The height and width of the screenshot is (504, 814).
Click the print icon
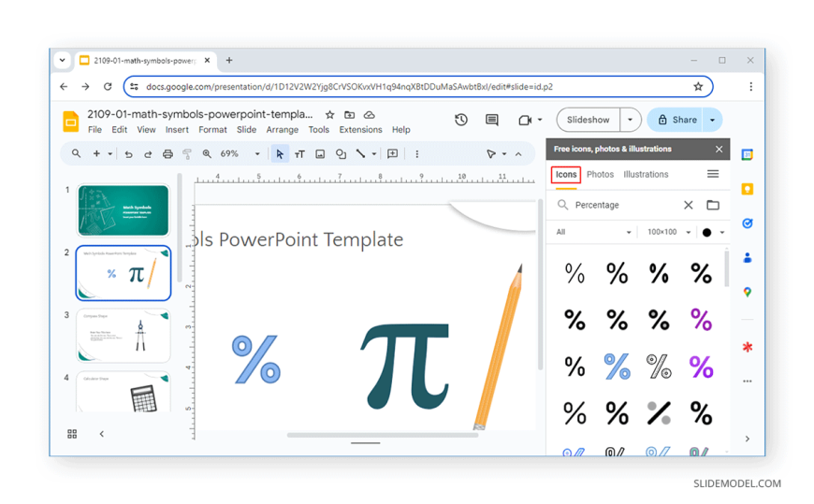[x=167, y=154]
